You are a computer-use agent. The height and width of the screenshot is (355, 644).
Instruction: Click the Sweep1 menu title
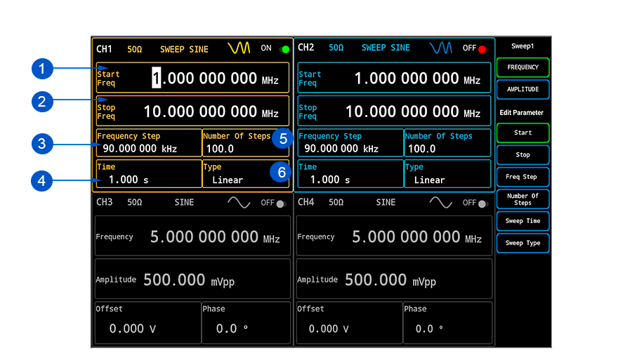(523, 46)
